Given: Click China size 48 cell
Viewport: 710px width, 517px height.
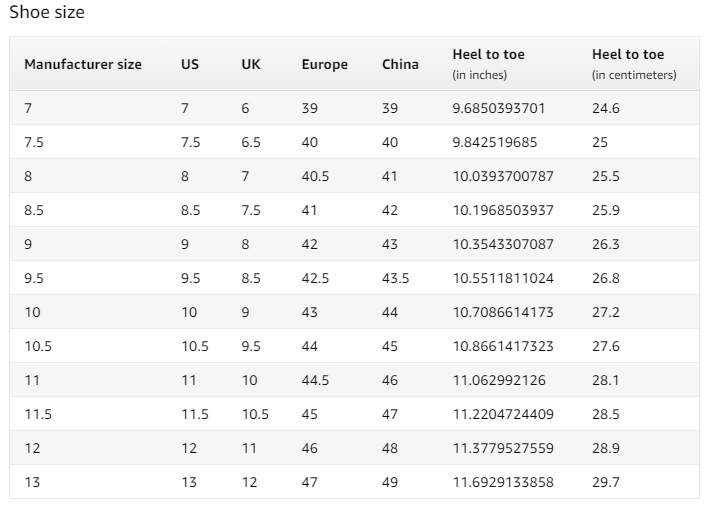Looking at the screenshot, I should point(390,448).
